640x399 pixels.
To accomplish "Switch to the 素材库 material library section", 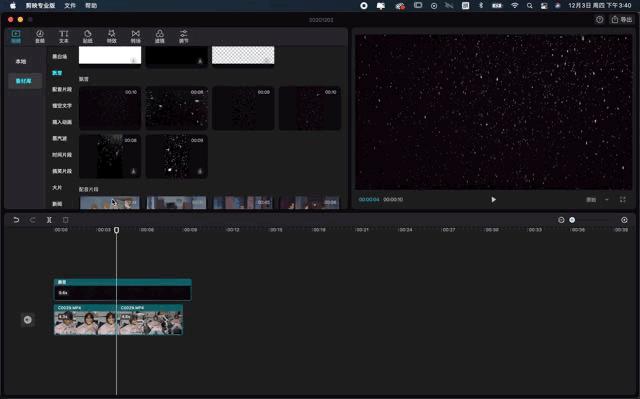I will click(x=24, y=81).
